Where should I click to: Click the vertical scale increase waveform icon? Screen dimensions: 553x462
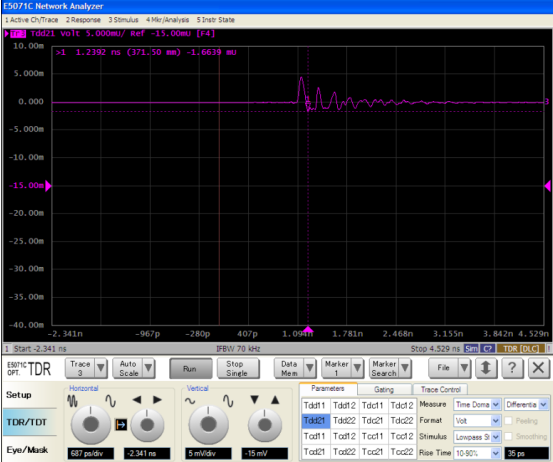click(x=228, y=401)
